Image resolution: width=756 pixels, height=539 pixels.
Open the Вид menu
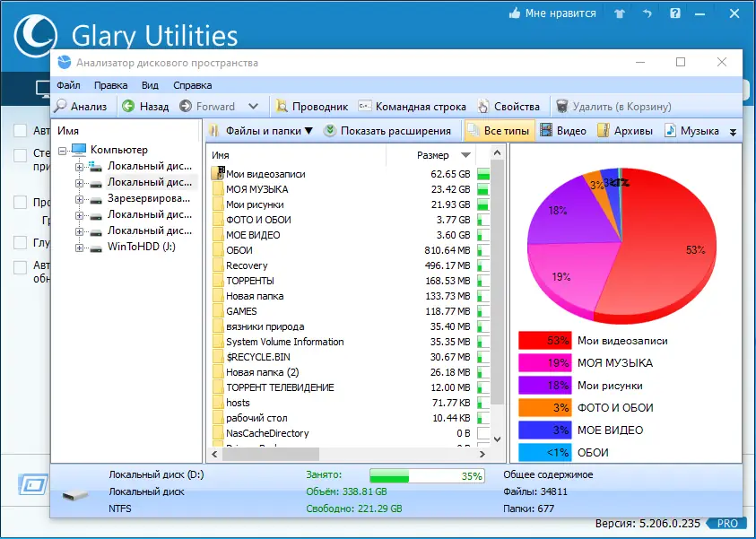click(x=150, y=85)
